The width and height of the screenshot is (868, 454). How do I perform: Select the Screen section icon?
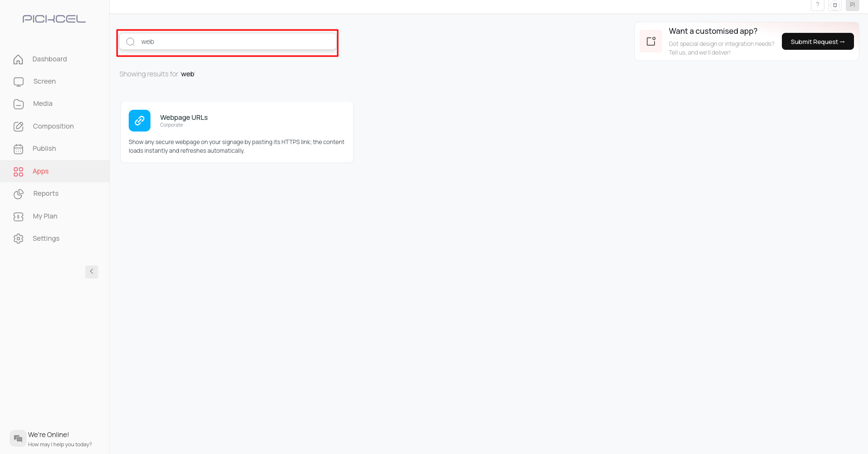coord(18,81)
